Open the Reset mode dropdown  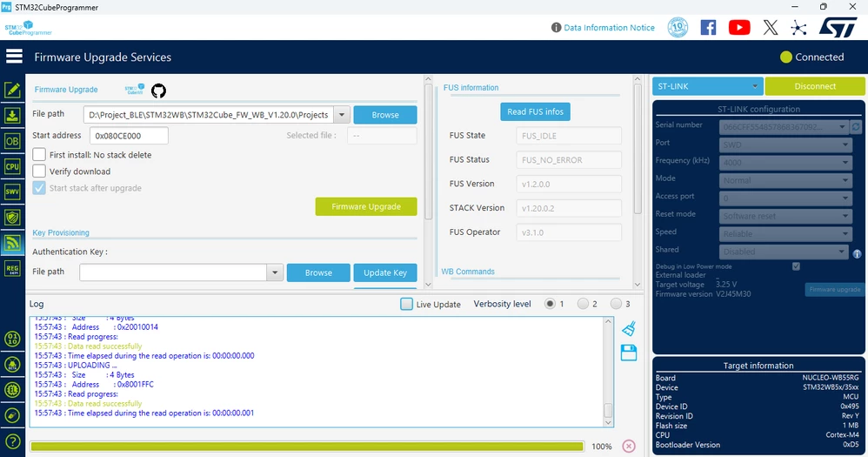pyautogui.click(x=785, y=216)
